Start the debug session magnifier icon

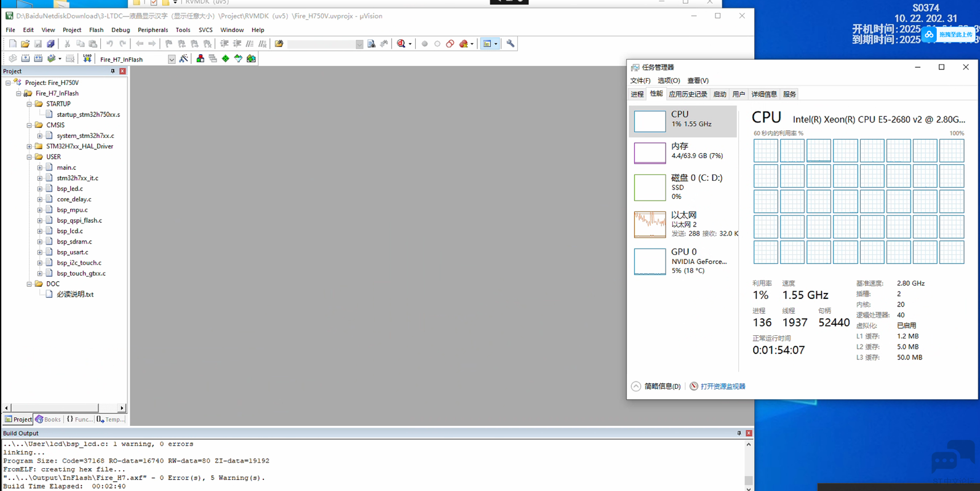point(401,44)
